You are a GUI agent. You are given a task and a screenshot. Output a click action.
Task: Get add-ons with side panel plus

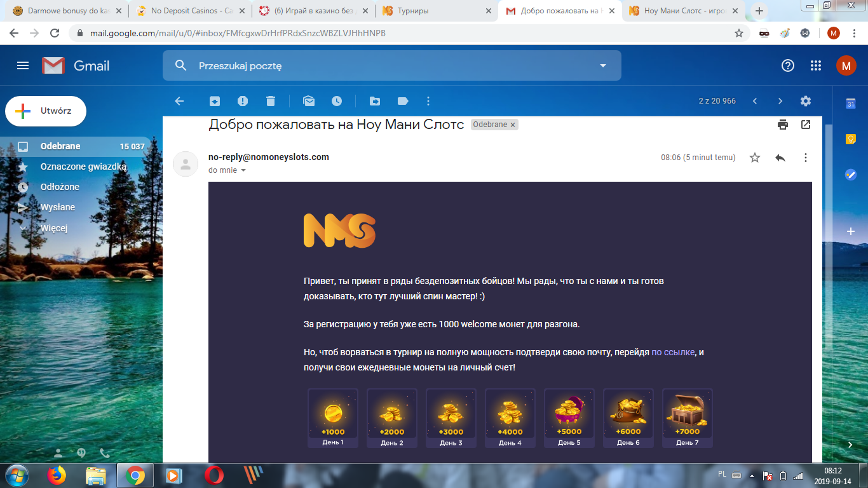[851, 231]
